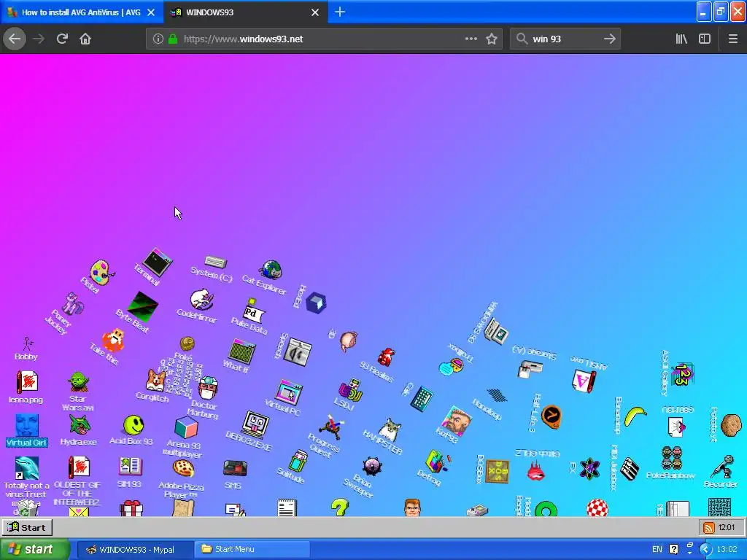The width and height of the screenshot is (747, 560).
Task: Click the Windows XP start button
Action: (x=34, y=549)
